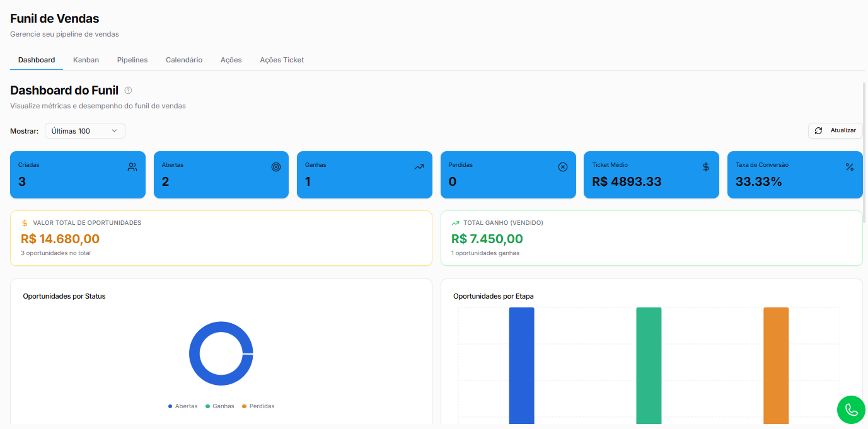The width and height of the screenshot is (868, 429).
Task: Switch to the Dashboard tab
Action: pyautogui.click(x=37, y=60)
